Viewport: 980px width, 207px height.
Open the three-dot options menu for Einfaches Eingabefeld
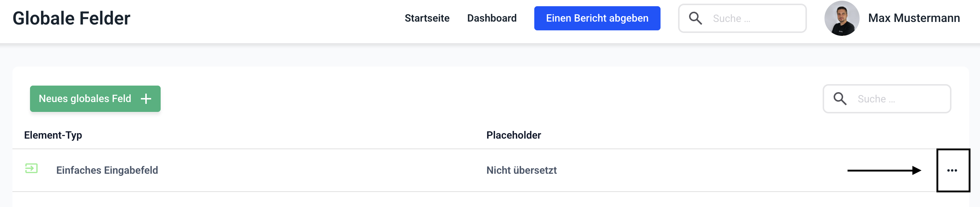coord(952,170)
